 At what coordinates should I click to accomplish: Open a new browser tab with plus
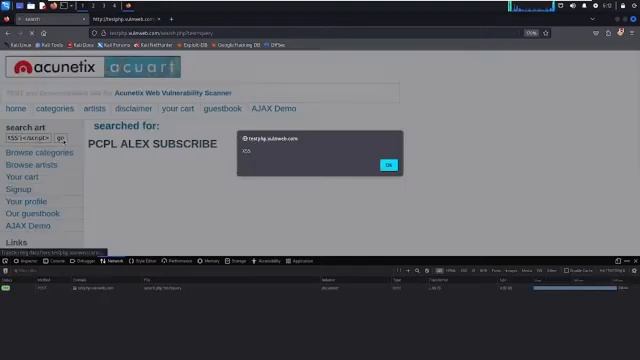[x=171, y=19]
